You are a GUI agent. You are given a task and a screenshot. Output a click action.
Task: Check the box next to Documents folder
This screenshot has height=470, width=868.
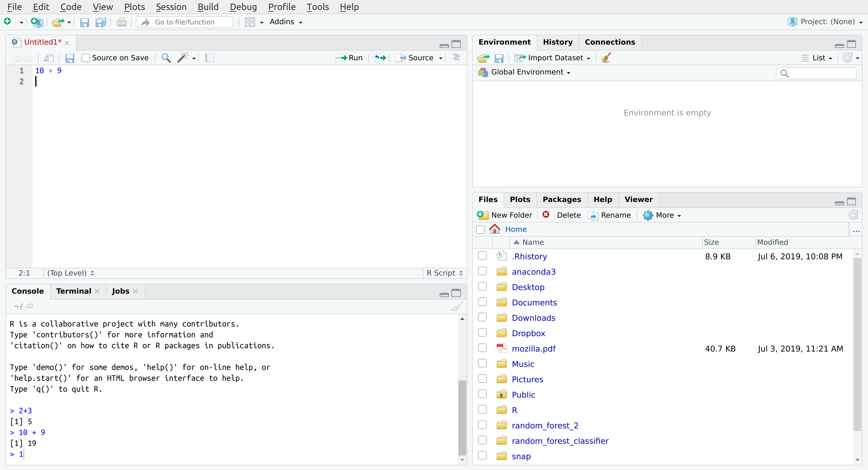click(482, 302)
